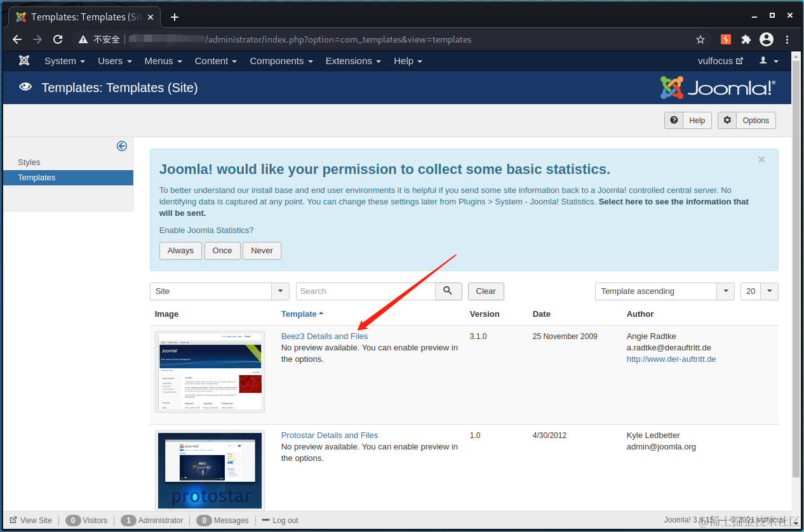Open the http://www.der-auftritt.de link
The image size is (804, 532).
pos(671,359)
